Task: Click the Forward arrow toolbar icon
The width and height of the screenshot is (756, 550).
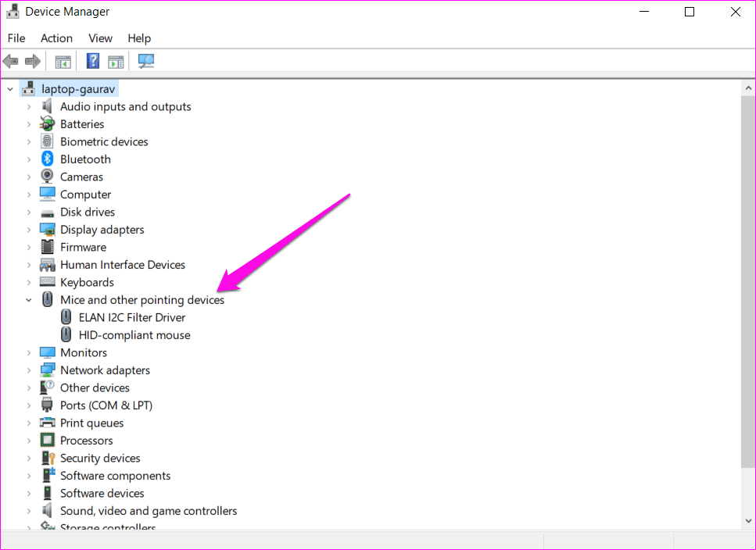Action: 33,61
